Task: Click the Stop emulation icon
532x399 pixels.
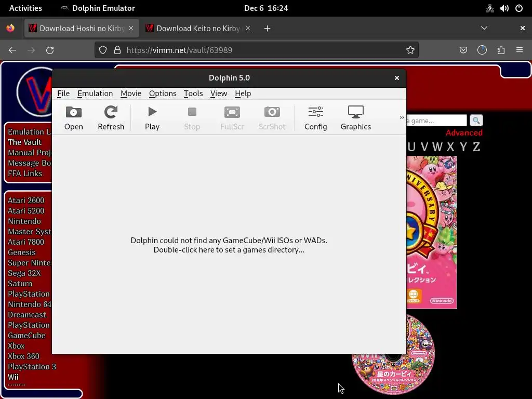Action: tap(192, 118)
